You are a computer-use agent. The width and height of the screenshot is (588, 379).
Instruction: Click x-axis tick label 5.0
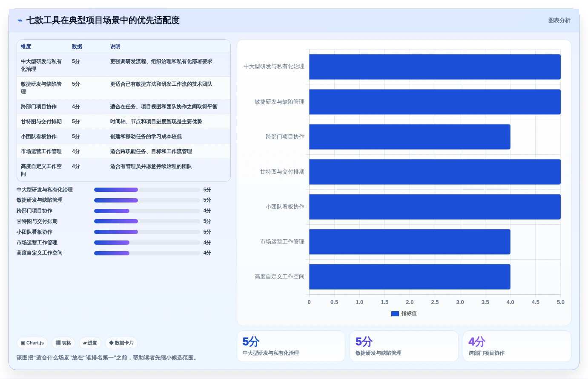click(x=560, y=302)
